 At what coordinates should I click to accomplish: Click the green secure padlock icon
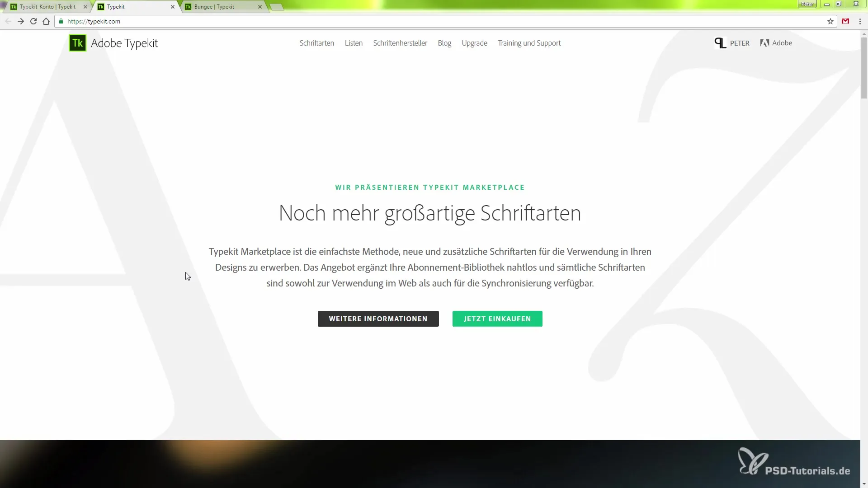pos(61,21)
